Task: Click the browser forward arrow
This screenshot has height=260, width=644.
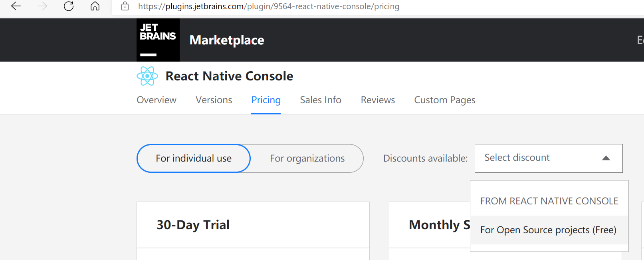Action: coord(42,6)
